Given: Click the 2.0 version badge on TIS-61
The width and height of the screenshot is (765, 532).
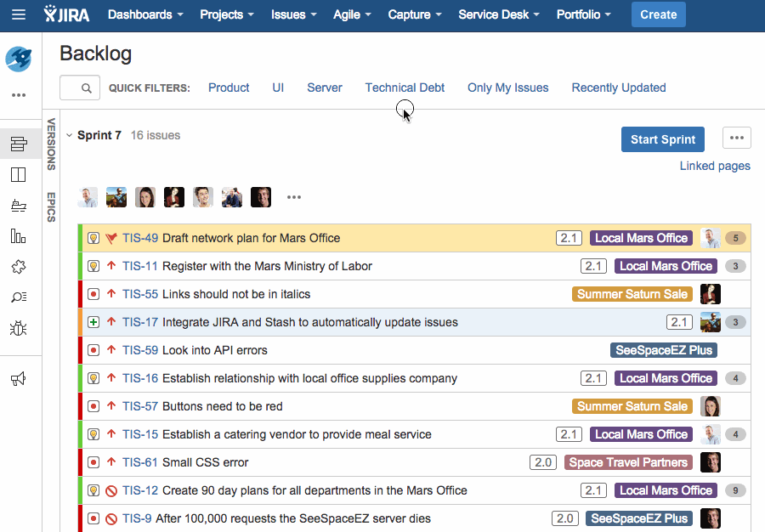Looking at the screenshot, I should (543, 463).
